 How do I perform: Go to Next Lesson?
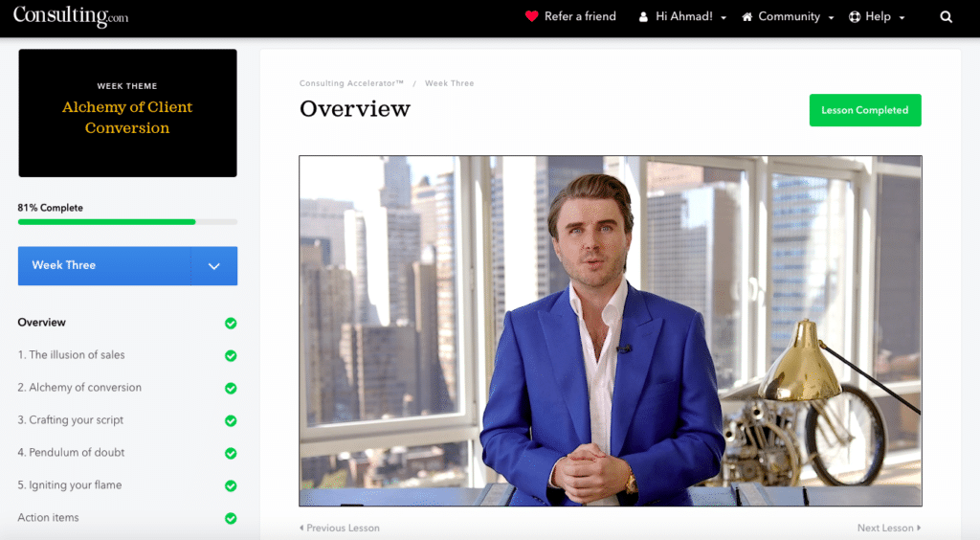click(889, 529)
